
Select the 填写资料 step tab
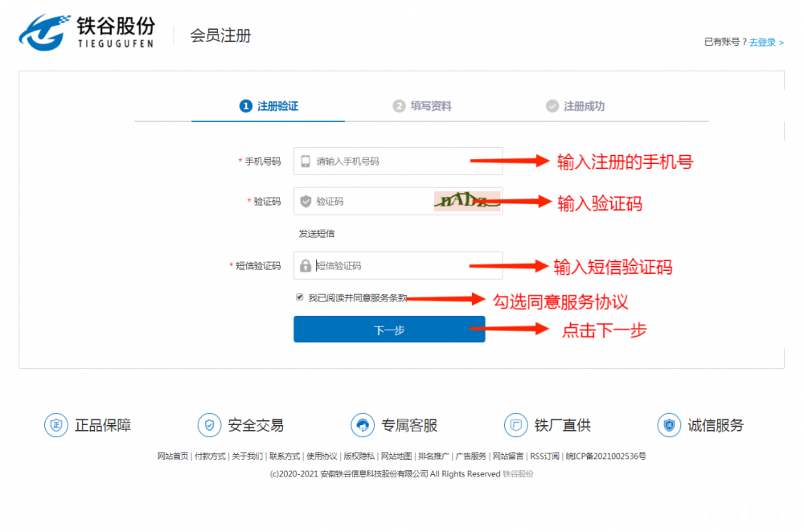pos(422,106)
